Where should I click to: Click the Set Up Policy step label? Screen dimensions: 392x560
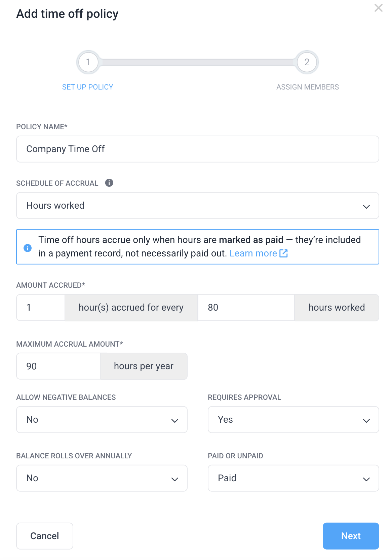pos(87,87)
